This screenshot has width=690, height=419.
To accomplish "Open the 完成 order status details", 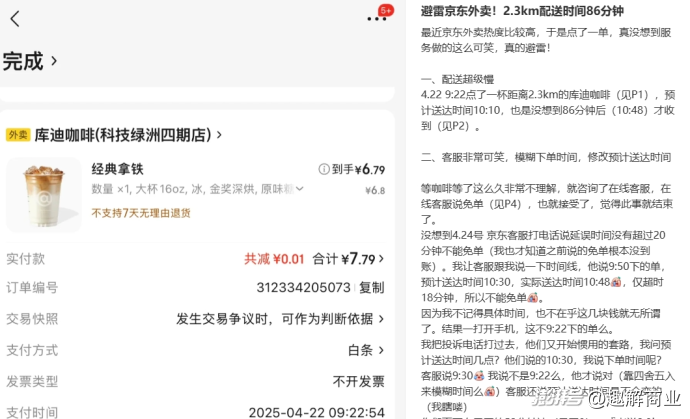I will (x=30, y=61).
